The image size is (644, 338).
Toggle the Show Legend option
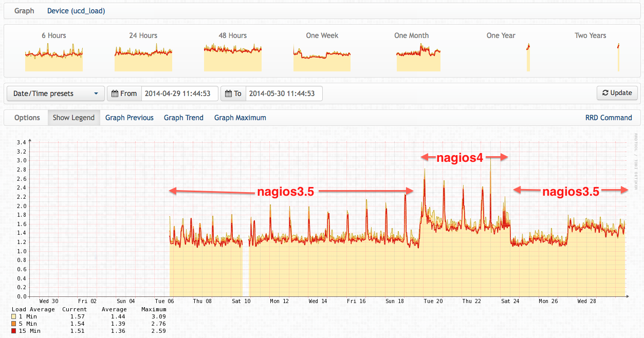[x=73, y=118]
